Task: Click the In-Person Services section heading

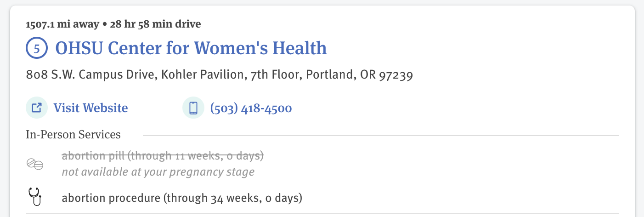Action: pyautogui.click(x=73, y=135)
